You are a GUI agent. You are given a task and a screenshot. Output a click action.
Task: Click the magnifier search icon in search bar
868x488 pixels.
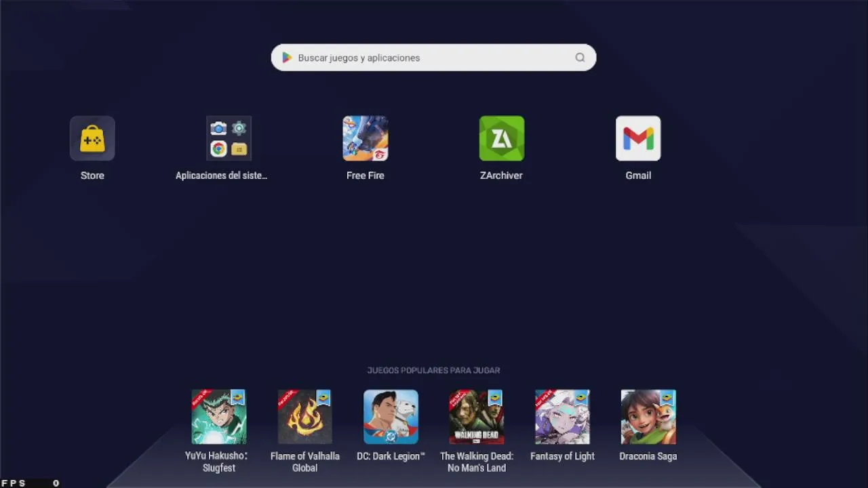tap(580, 58)
